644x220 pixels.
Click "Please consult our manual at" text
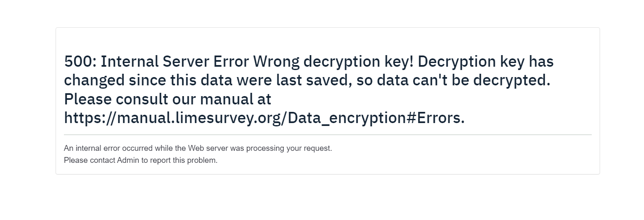coord(167,99)
